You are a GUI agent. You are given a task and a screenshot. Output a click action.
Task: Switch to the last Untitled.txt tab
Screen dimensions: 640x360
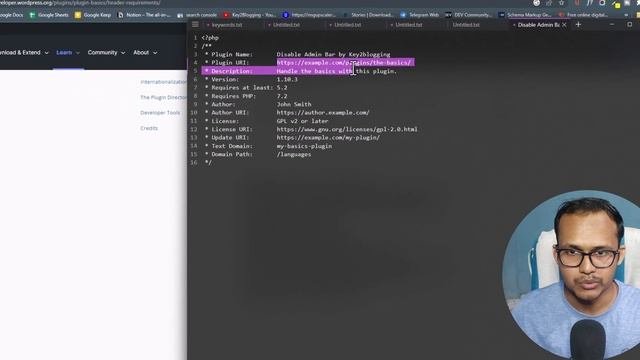click(466, 25)
